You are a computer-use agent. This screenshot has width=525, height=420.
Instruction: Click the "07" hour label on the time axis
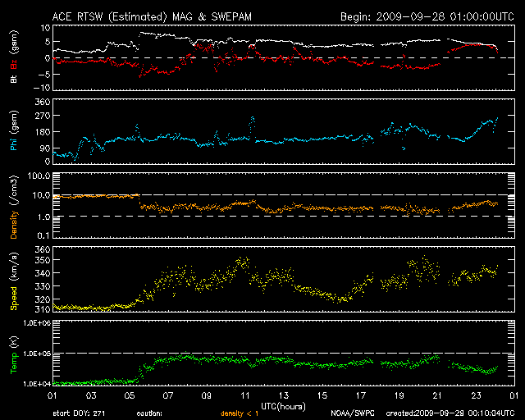click(168, 396)
